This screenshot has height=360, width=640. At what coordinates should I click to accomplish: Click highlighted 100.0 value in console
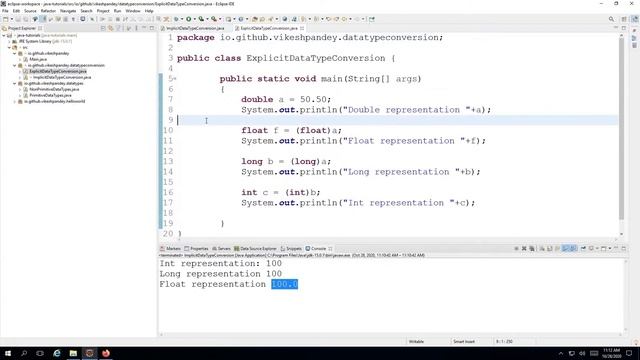(284, 284)
